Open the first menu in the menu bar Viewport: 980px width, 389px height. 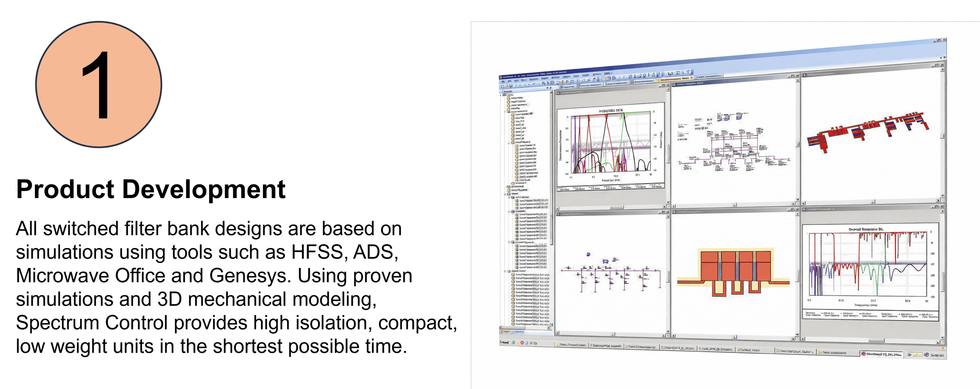[503, 82]
